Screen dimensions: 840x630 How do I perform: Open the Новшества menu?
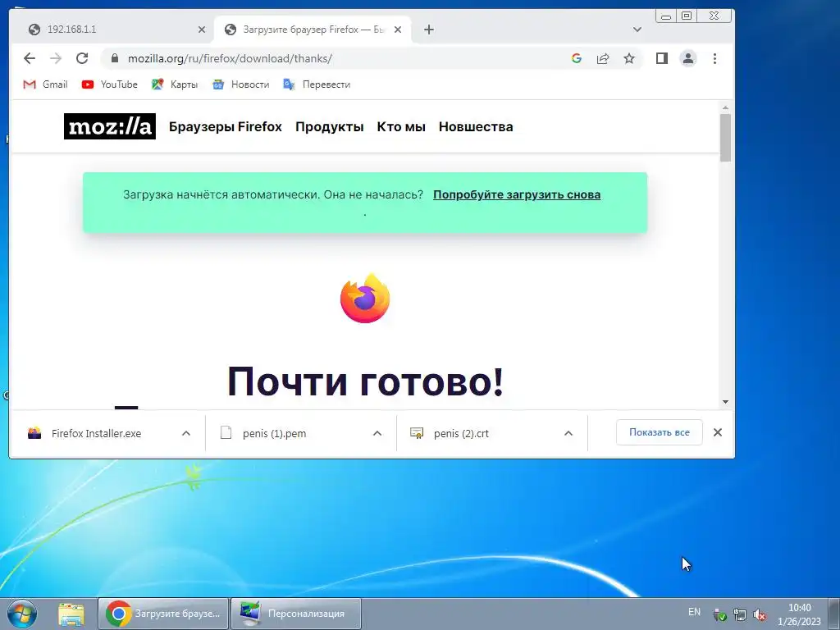click(476, 127)
